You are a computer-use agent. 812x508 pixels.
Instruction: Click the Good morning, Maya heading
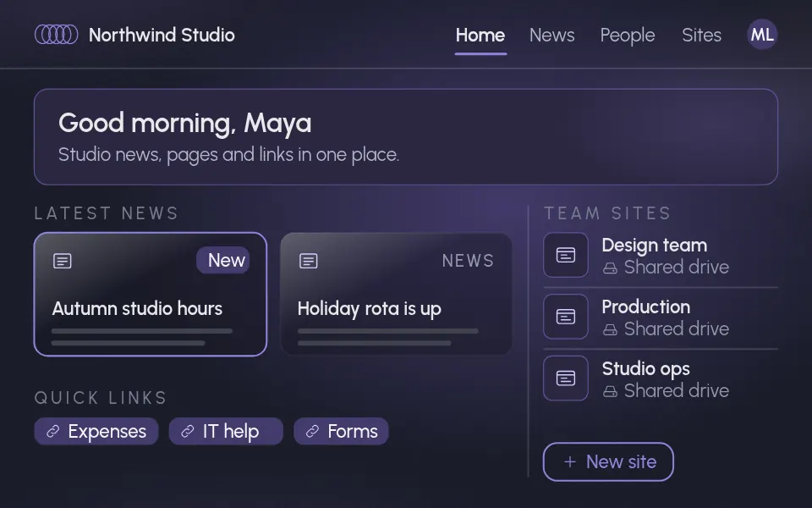(x=185, y=124)
